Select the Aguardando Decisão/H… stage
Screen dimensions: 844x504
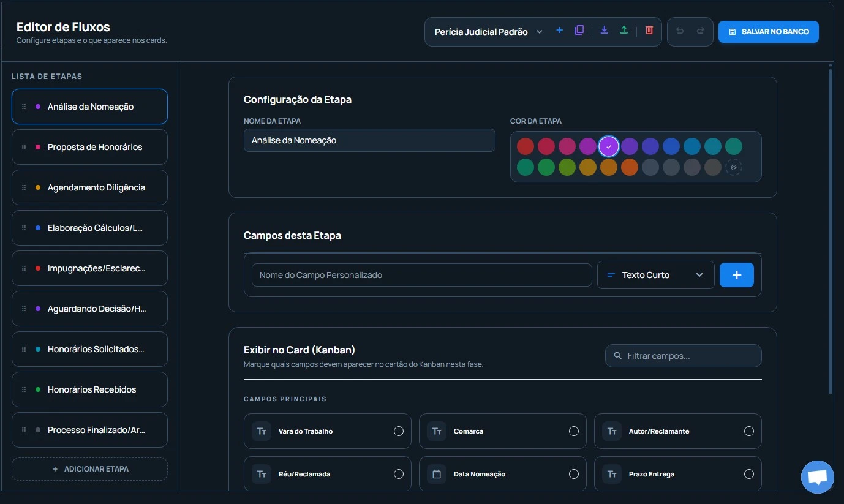coord(89,309)
